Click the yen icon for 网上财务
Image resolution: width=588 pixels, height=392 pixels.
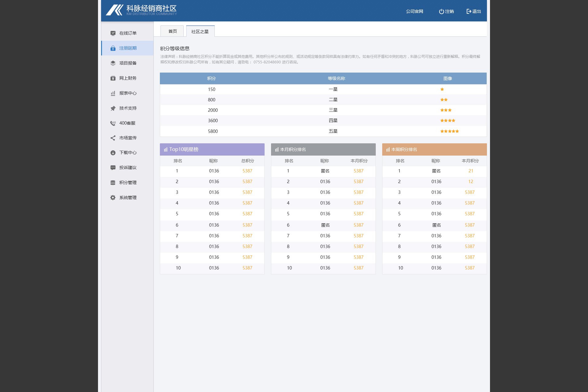point(113,78)
